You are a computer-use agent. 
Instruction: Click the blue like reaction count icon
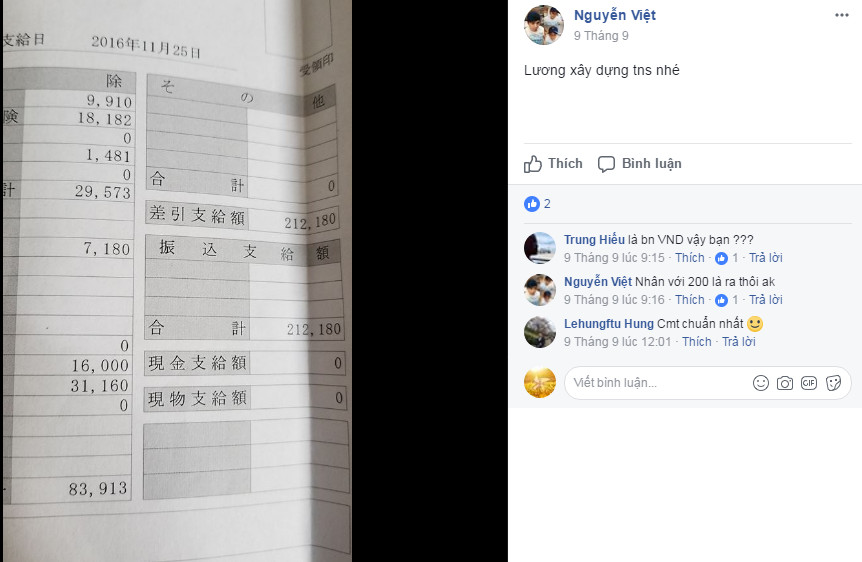point(532,204)
